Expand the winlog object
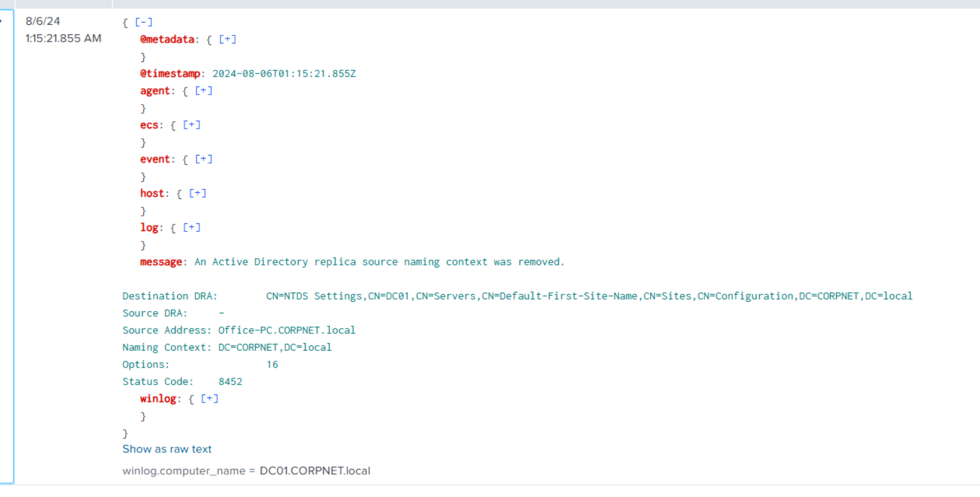980x497 pixels. pyautogui.click(x=210, y=399)
